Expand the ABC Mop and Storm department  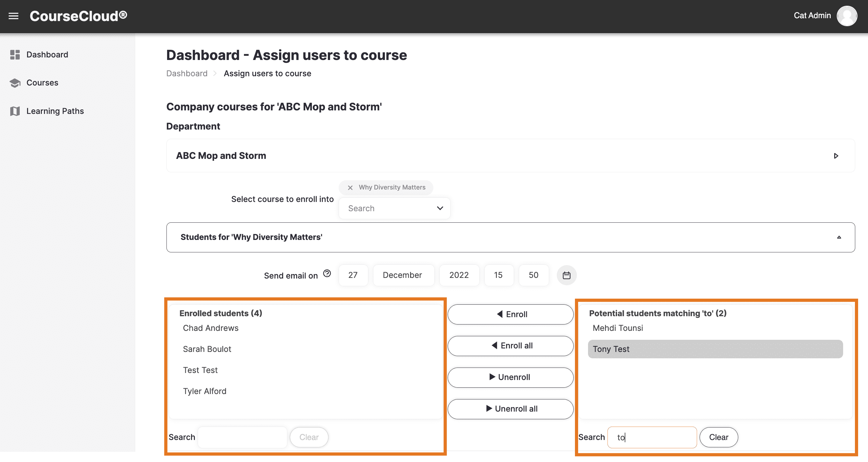pos(836,156)
